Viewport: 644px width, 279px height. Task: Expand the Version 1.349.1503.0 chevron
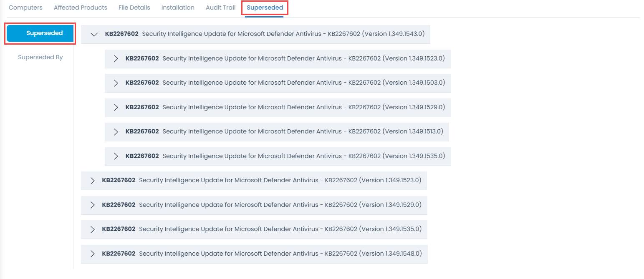coord(116,83)
